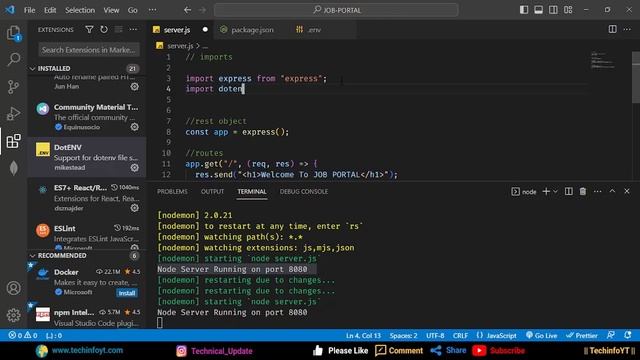Maximize terminal panel with chevron up
Image resolution: width=640 pixels, height=360 pixels.
click(x=612, y=191)
